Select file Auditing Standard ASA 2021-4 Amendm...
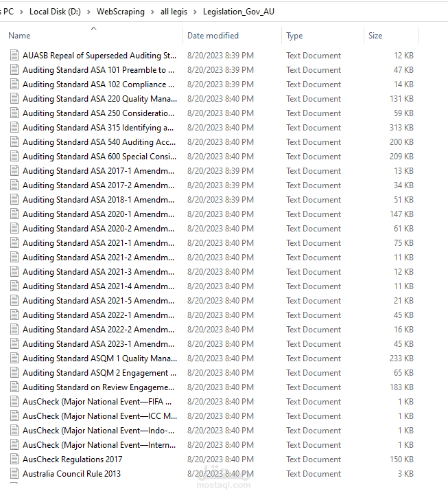Screen dimensions: 448x500 coord(99,286)
